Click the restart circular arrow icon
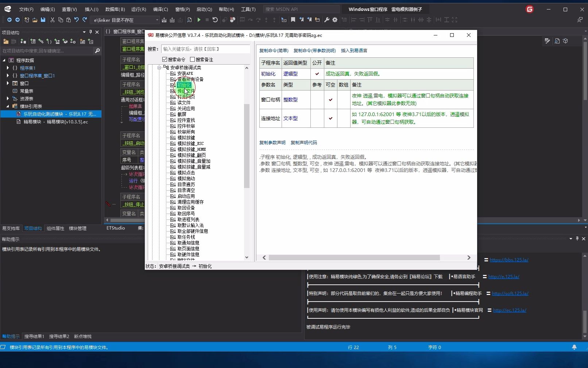Viewport: 588px width, 368px height. pos(215,20)
